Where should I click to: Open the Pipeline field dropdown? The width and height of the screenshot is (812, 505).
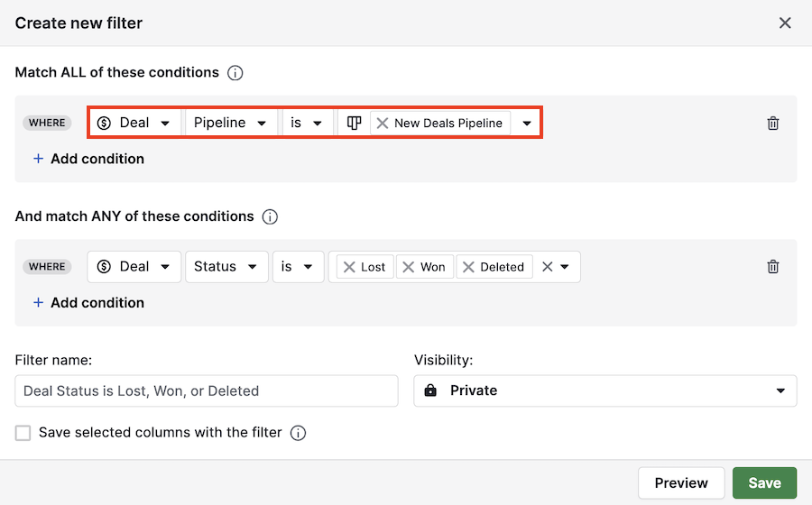(x=231, y=124)
